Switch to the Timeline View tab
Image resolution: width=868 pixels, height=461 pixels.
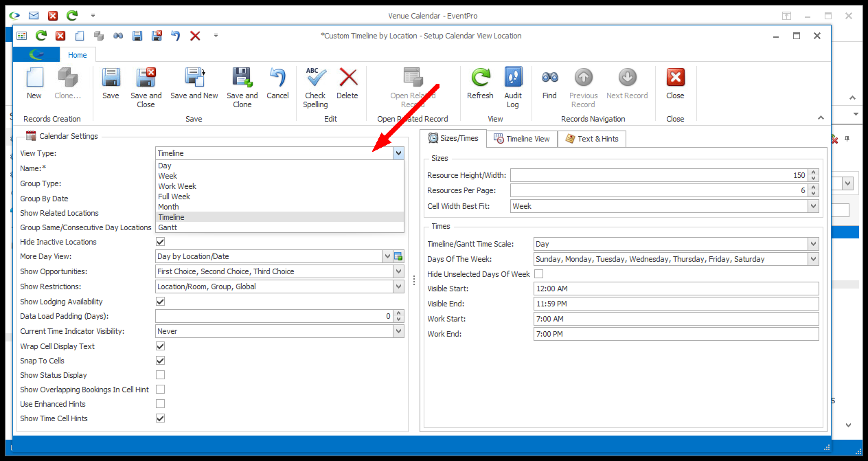point(521,139)
